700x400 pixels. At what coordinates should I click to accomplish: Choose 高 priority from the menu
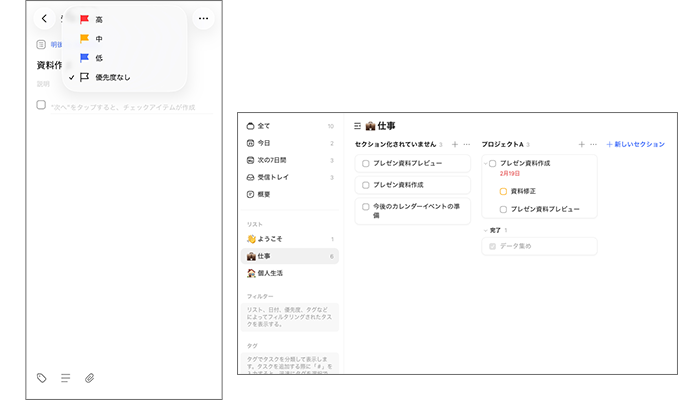pyautogui.click(x=98, y=20)
